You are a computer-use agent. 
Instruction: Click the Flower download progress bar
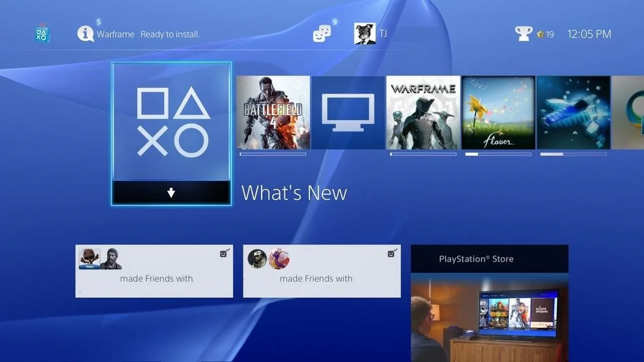click(x=498, y=155)
